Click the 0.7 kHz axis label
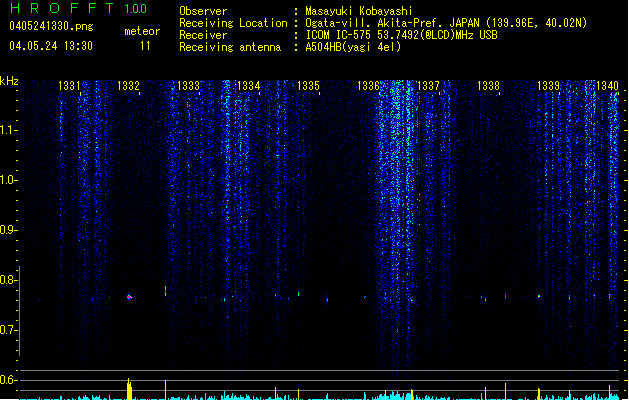 8,330
